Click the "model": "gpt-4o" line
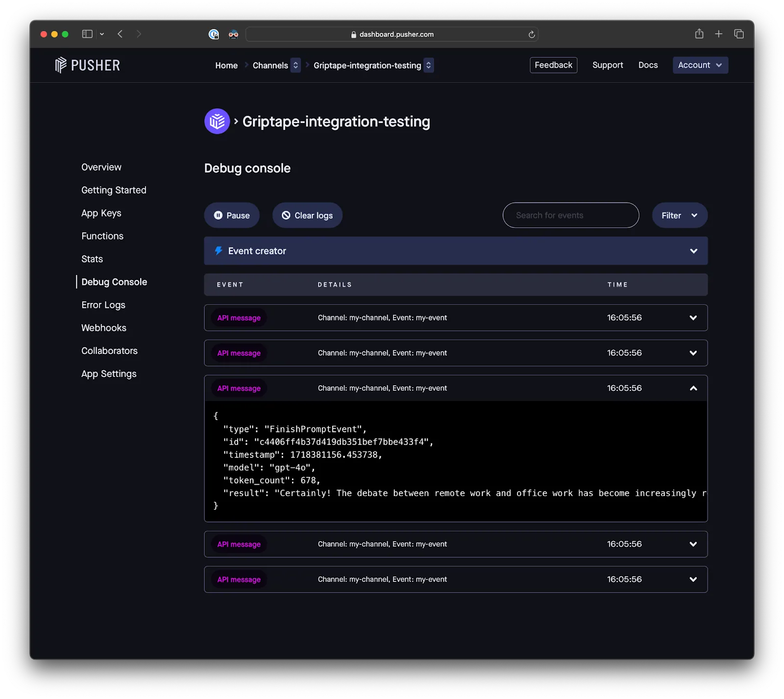This screenshot has width=784, height=699. (x=269, y=468)
